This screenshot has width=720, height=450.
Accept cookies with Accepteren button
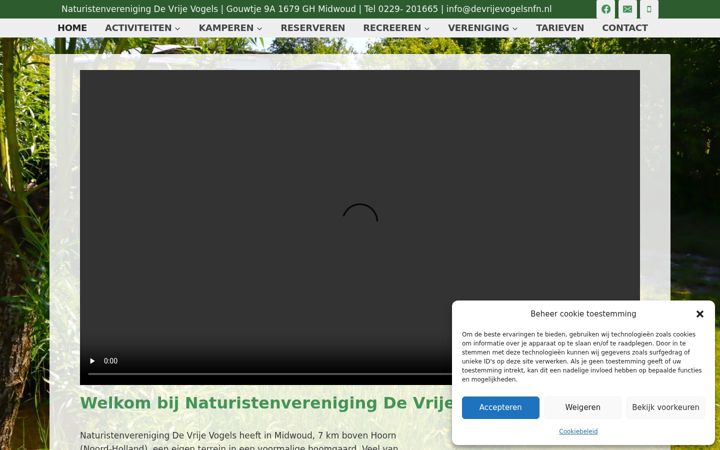click(x=501, y=407)
